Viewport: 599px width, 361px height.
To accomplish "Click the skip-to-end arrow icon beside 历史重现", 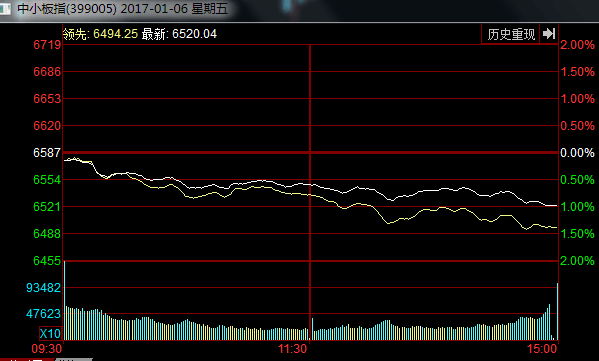I will point(549,34).
